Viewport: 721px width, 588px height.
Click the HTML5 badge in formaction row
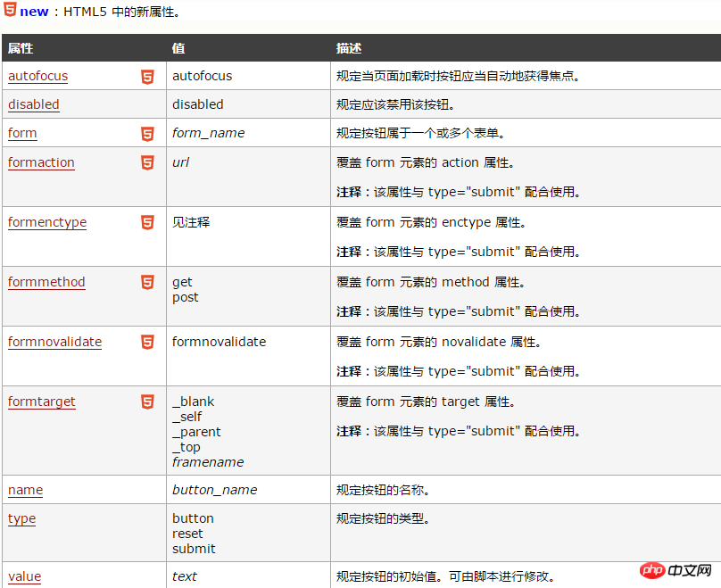pyautogui.click(x=147, y=162)
